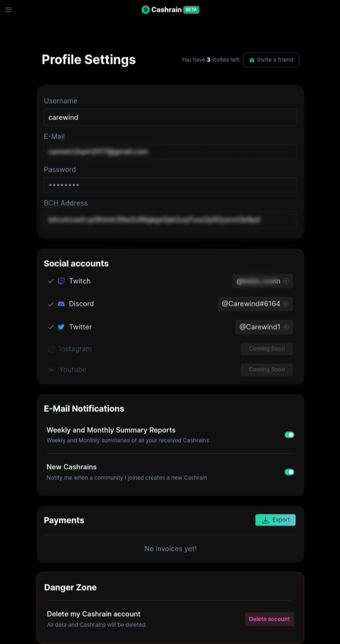Click the Instagram icon
The height and width of the screenshot is (644, 340).
click(52, 349)
